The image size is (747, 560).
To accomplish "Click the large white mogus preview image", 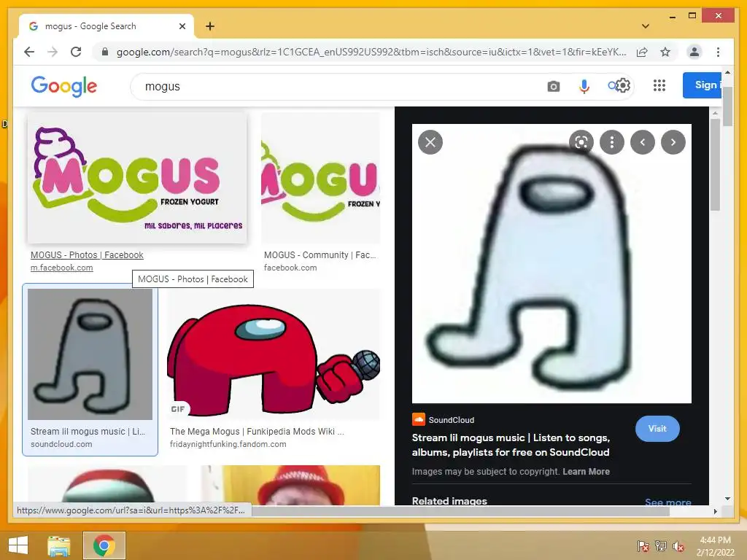I will tap(551, 263).
